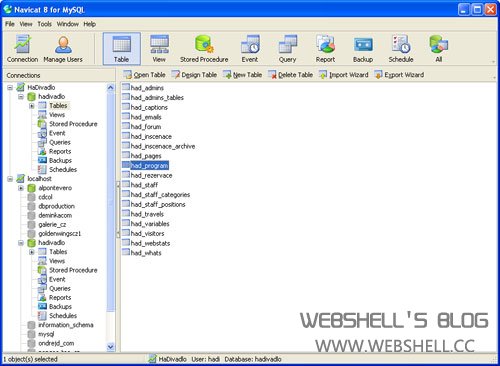500x366 pixels.
Task: Click the Open Table button
Action: [x=144, y=75]
